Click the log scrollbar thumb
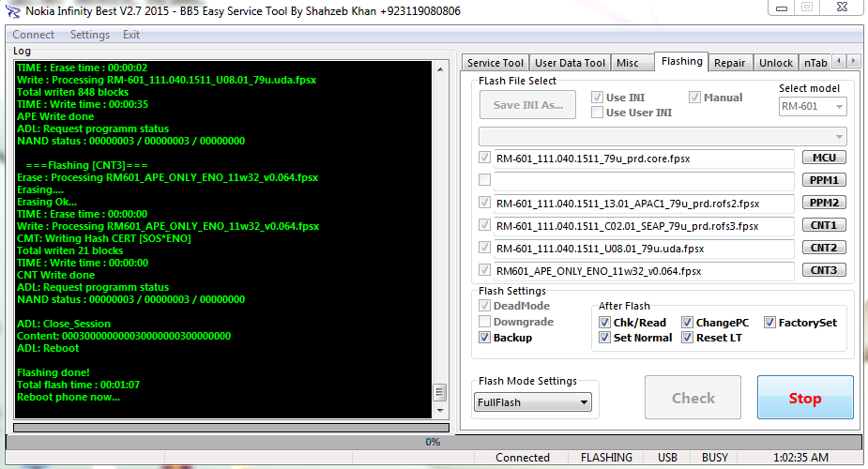 pos(440,392)
